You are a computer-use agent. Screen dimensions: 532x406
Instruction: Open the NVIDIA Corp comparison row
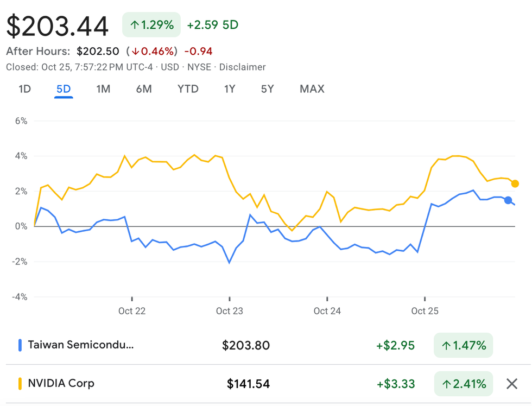[61, 383]
